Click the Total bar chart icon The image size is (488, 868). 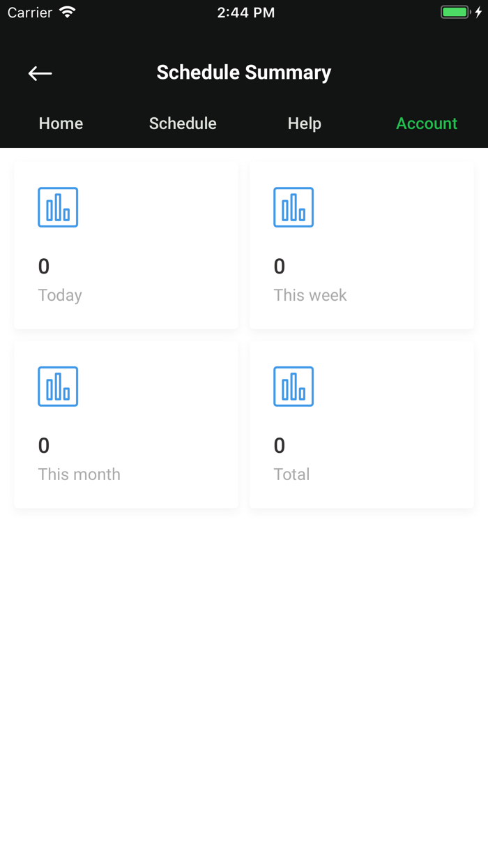click(x=293, y=387)
